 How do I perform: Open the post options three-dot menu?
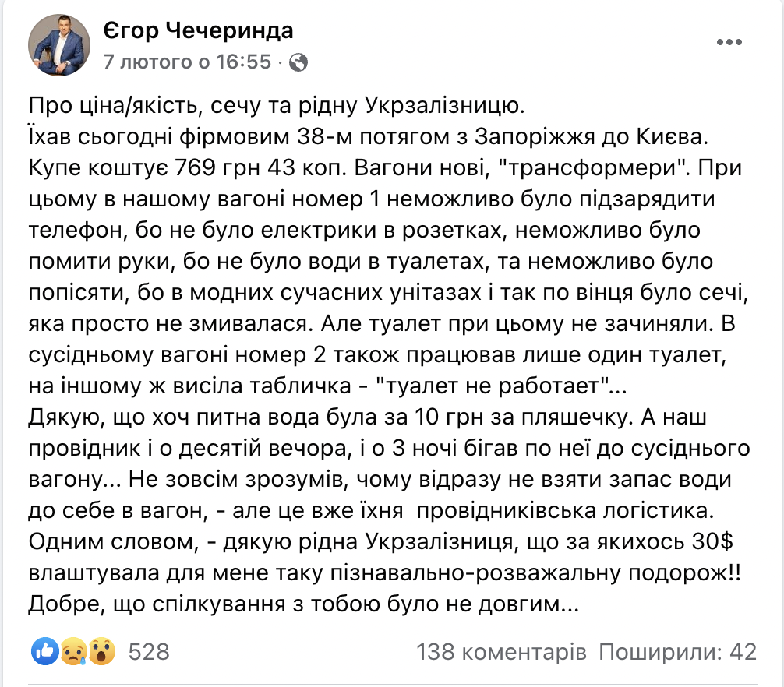click(x=733, y=41)
